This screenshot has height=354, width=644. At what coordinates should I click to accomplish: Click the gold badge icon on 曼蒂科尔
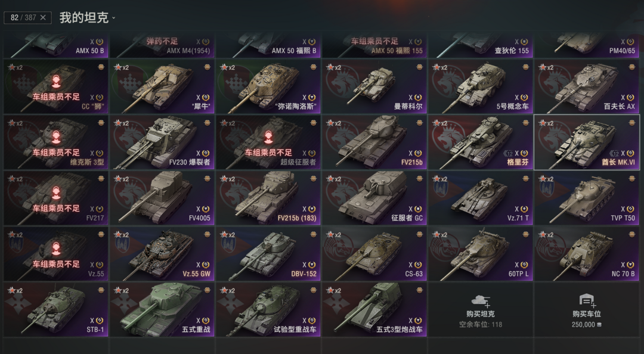tap(419, 67)
